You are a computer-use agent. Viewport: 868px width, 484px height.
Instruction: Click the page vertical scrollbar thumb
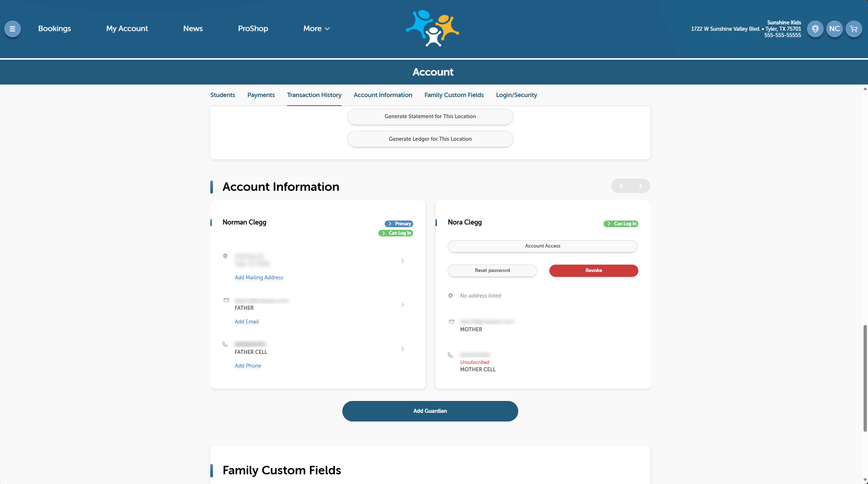[x=865, y=378]
